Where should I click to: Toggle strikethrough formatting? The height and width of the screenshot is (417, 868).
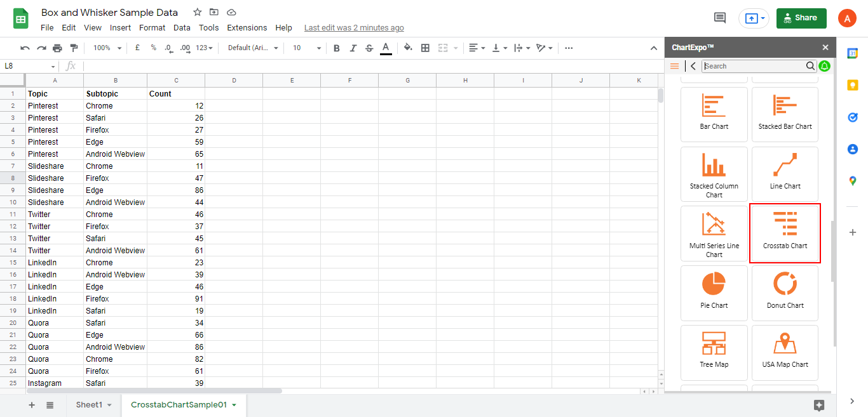[369, 48]
